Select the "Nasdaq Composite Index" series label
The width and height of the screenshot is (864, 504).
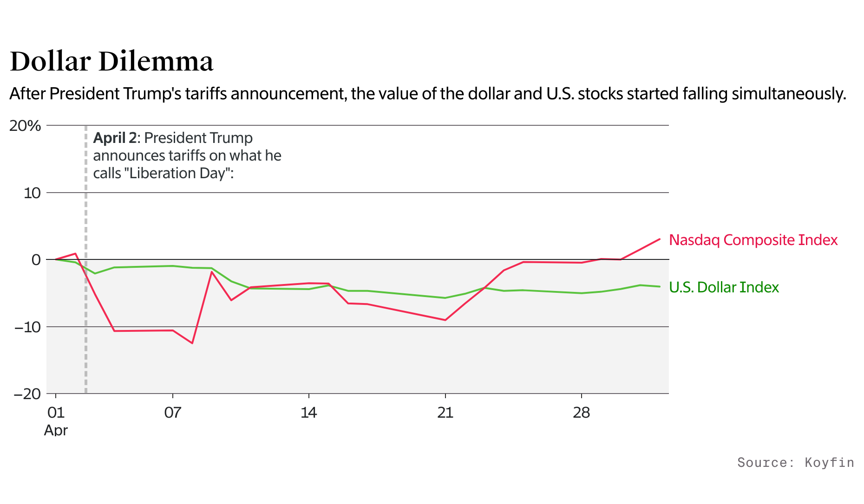753,240
